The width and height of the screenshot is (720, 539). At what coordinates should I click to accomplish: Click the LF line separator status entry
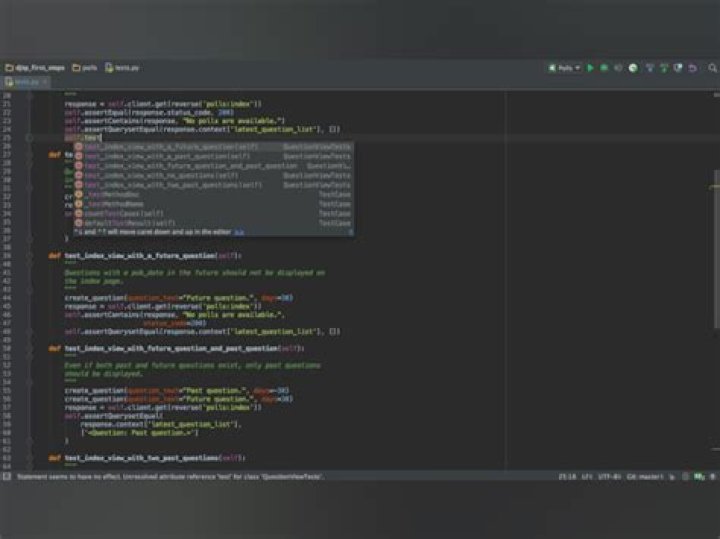(x=586, y=477)
